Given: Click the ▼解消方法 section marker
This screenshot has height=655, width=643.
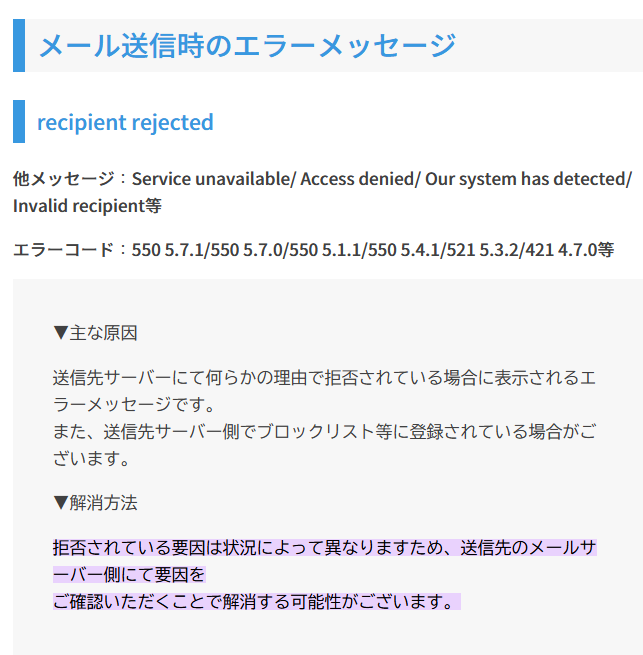Looking at the screenshot, I should pos(95,502).
